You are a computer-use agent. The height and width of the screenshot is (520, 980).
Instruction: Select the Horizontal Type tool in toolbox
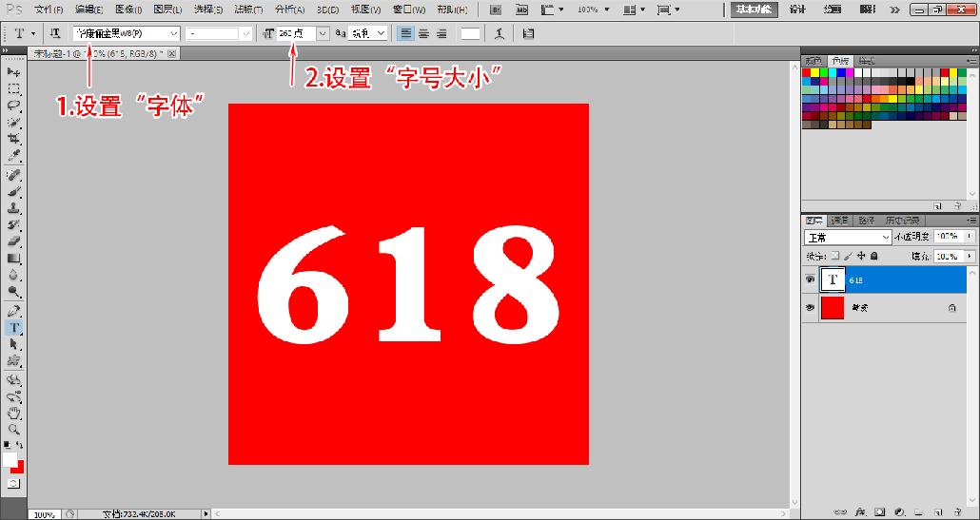tap(13, 327)
